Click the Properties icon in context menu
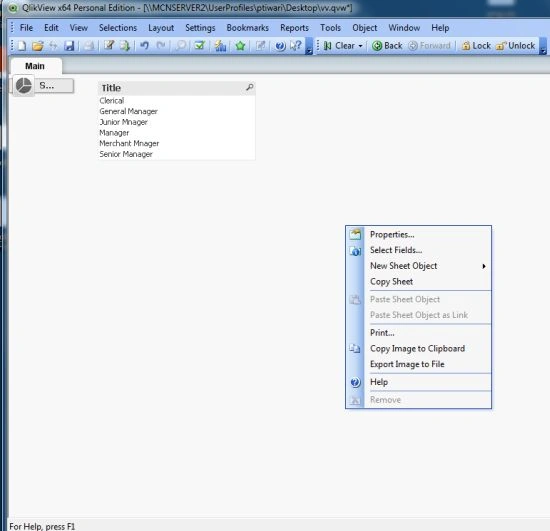Viewport: 550px width, 531px height. [x=355, y=234]
